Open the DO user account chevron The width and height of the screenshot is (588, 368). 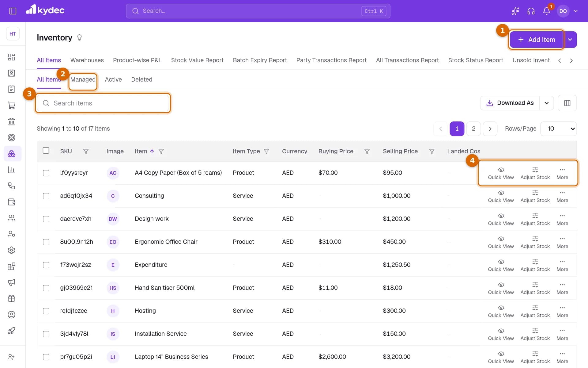pos(575,11)
